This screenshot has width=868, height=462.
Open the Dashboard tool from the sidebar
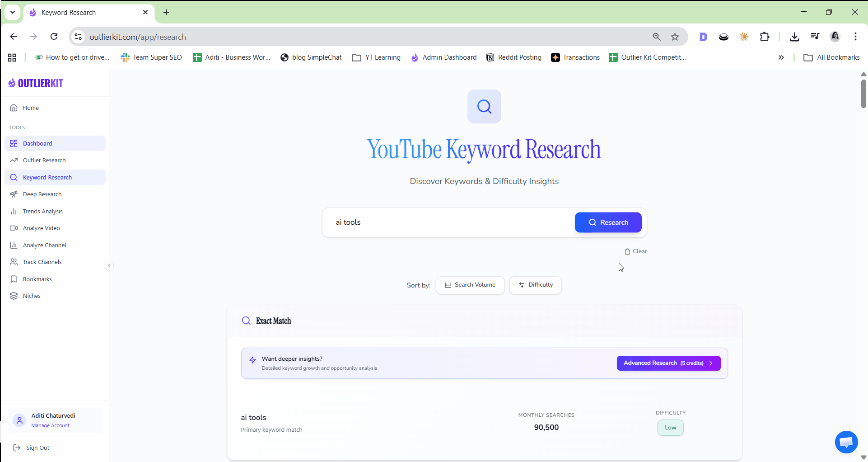[37, 143]
